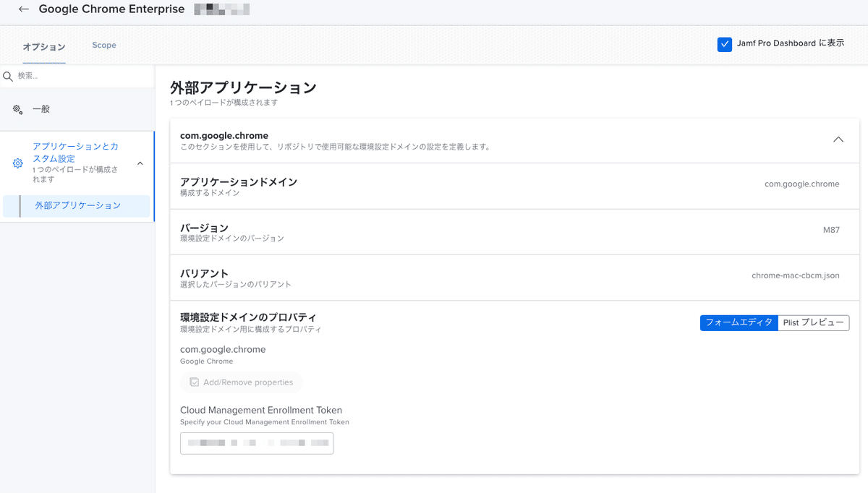Viewport: 868px width, 493px height.
Task: Click the back arrow next to Google Chrome Enterprise
Action: coord(24,9)
